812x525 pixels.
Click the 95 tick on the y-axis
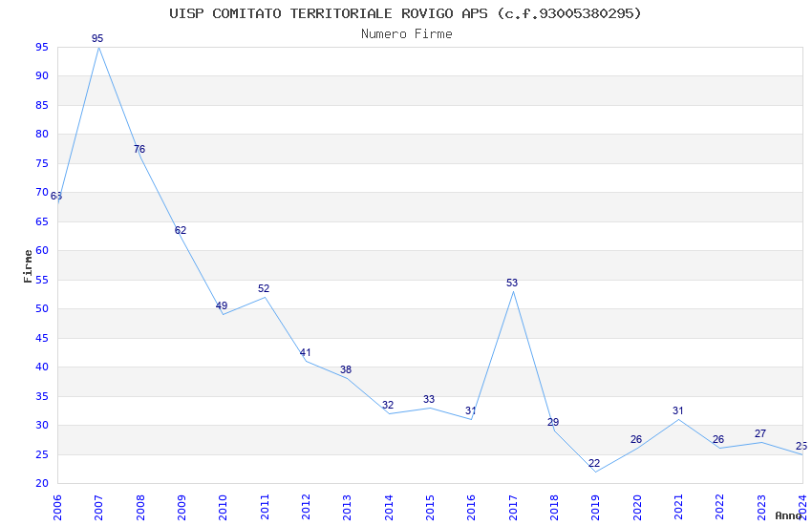pos(42,47)
